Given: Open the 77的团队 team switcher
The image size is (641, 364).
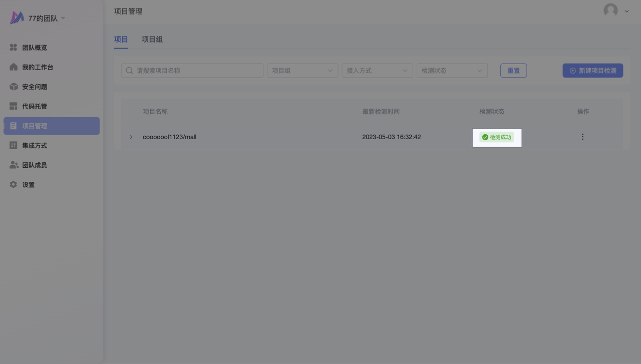Looking at the screenshot, I should [x=47, y=19].
